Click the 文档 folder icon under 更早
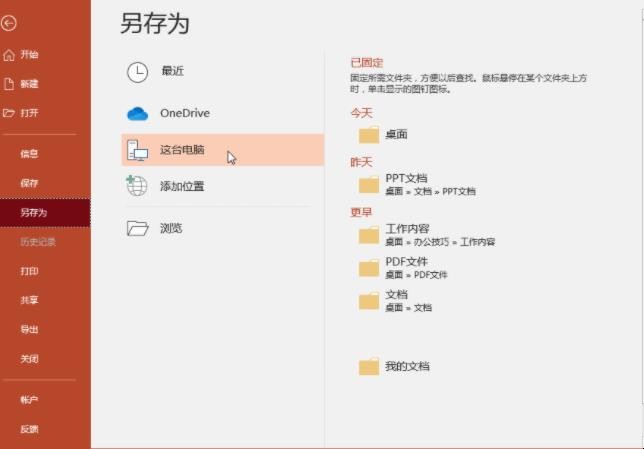Viewport: 644px width, 449px height. pyautogui.click(x=369, y=301)
